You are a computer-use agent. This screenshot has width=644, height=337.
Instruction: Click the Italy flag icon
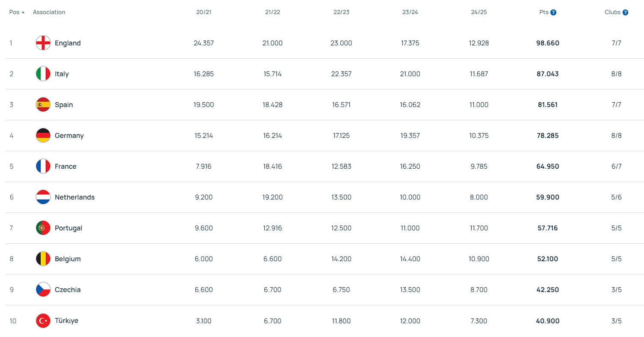pyautogui.click(x=43, y=74)
